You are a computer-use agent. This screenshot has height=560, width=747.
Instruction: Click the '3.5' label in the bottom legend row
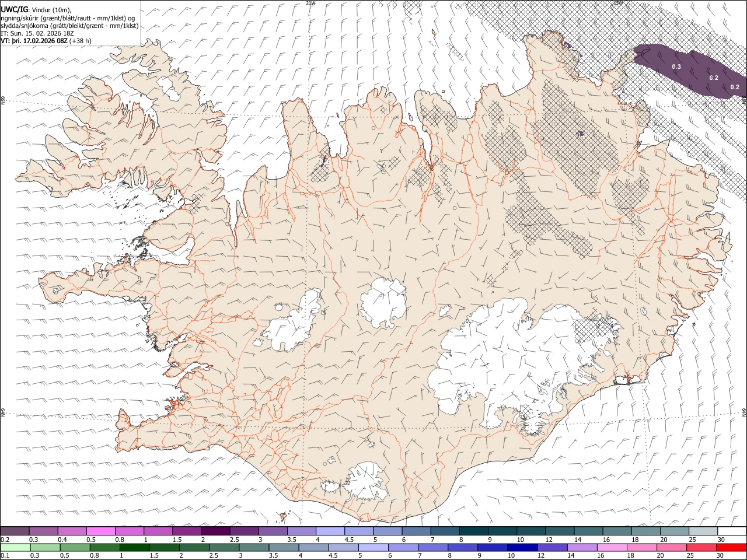(x=273, y=555)
